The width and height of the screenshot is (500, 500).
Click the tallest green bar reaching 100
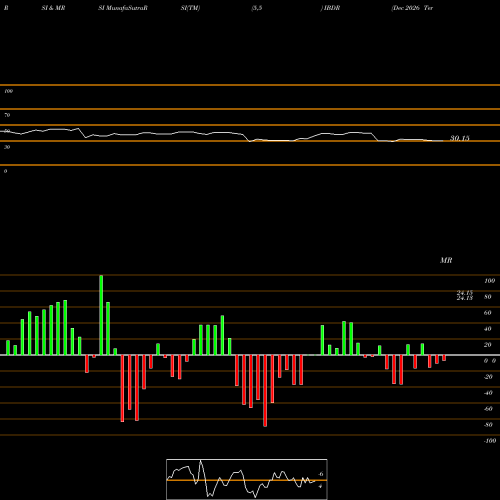click(101, 315)
